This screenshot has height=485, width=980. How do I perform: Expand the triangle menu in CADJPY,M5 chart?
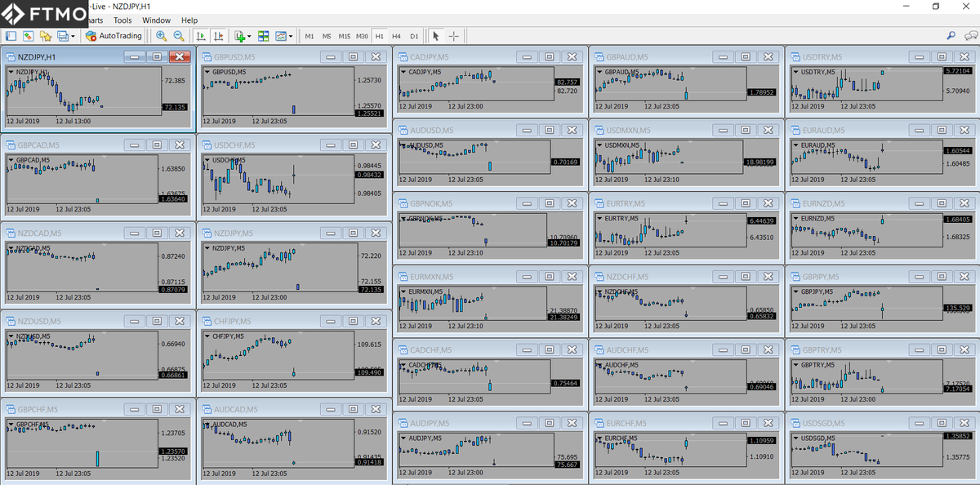coord(403,72)
